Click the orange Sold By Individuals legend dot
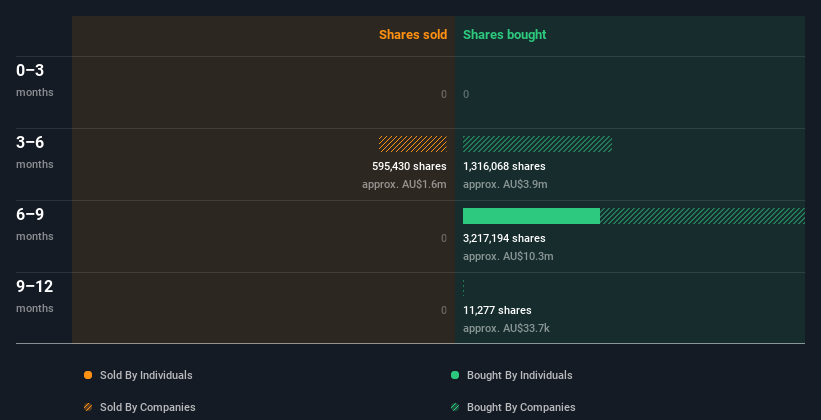The image size is (821, 420). click(x=88, y=375)
